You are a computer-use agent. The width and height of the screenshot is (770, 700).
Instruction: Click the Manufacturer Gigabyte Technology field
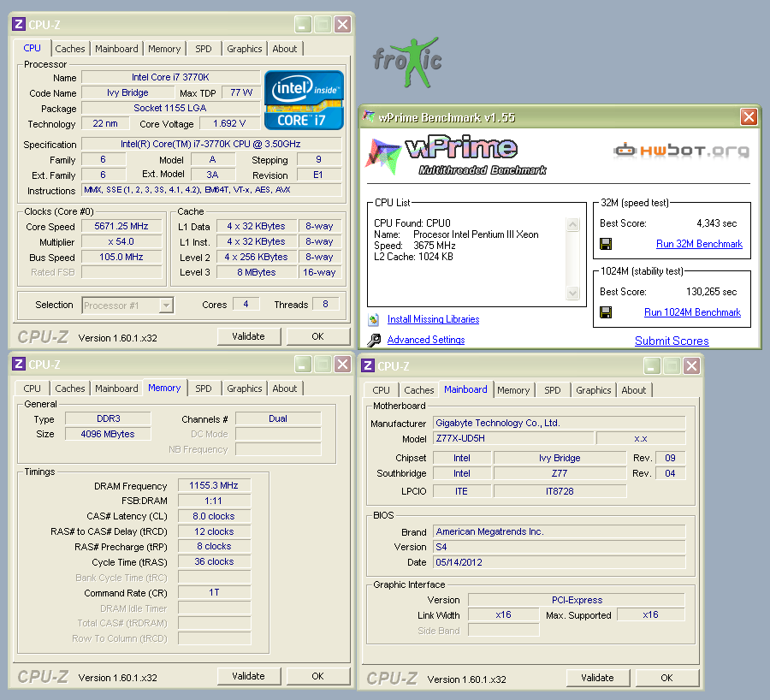coord(559,423)
